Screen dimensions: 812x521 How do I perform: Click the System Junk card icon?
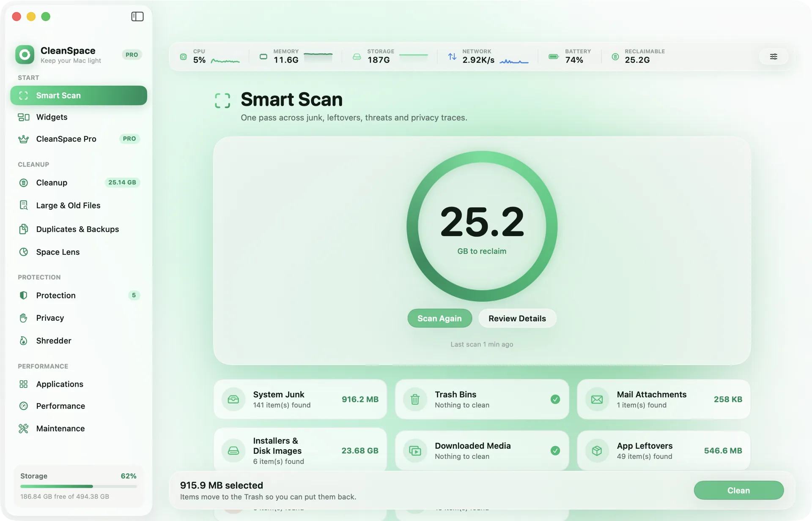coord(233,399)
